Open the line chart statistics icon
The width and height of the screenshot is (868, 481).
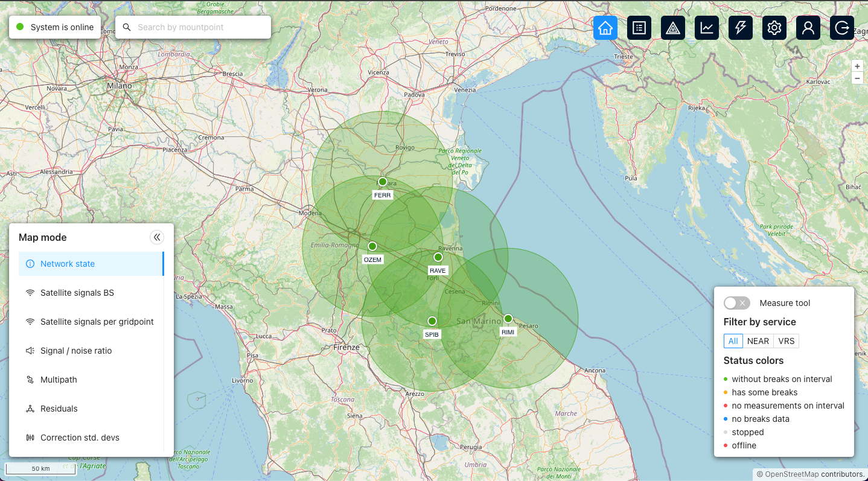(x=706, y=28)
